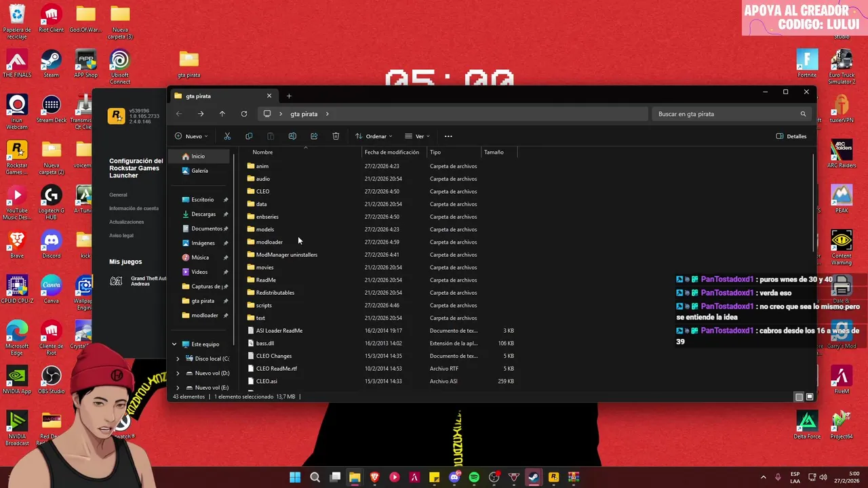
Task: Open Rockstar Games Launcher from taskbar
Action: click(553, 477)
